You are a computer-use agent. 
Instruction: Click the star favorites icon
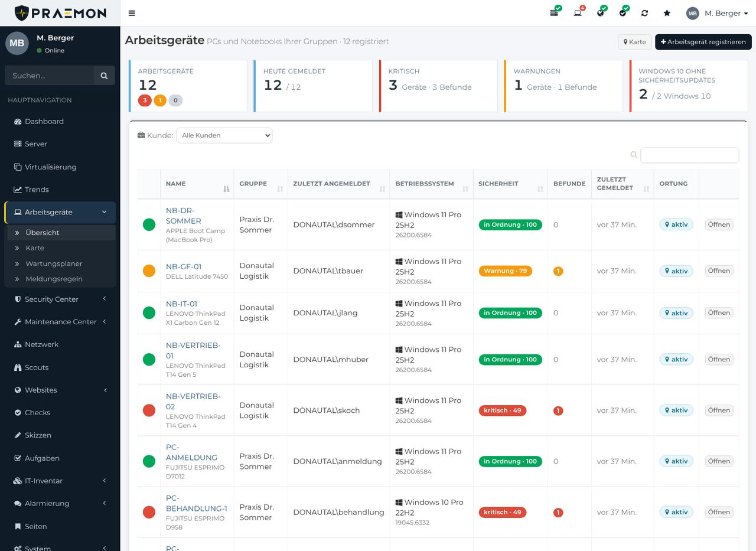click(667, 13)
